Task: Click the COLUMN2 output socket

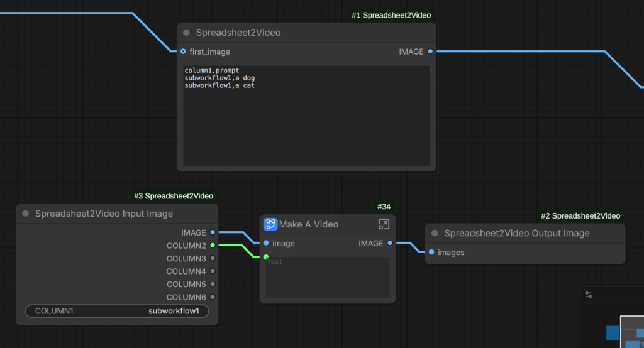Action: pos(213,246)
